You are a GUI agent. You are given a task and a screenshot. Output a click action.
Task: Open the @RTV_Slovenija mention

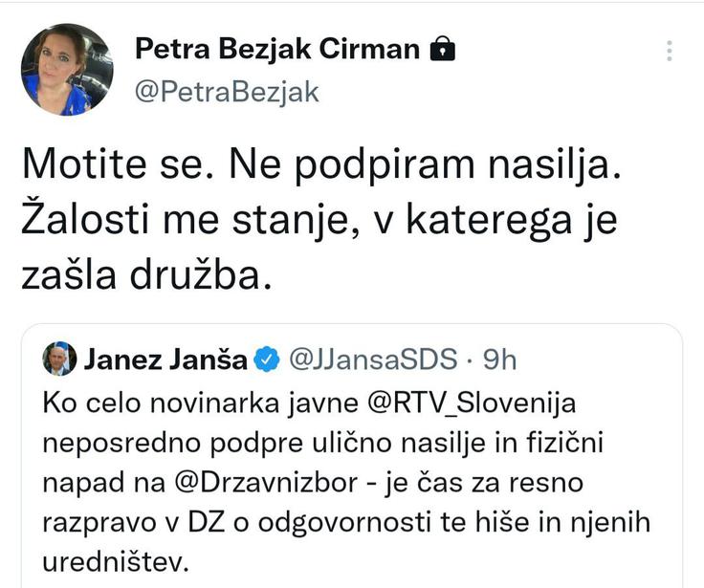click(472, 403)
